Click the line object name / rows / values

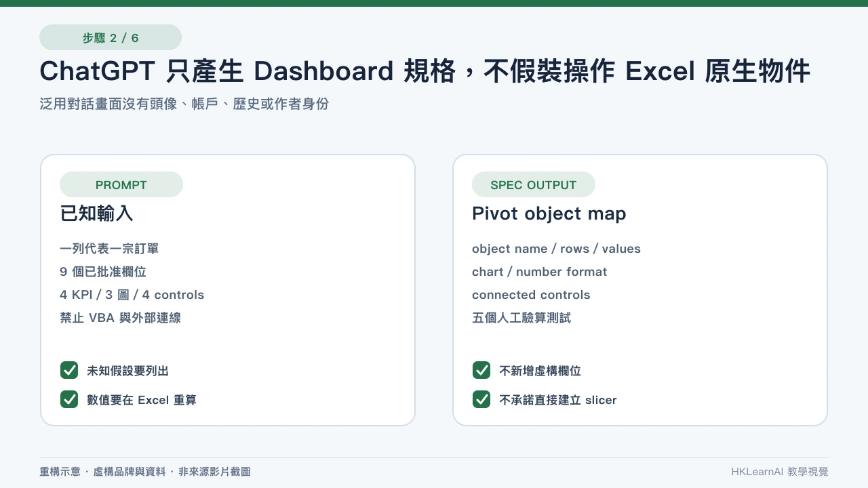click(x=556, y=249)
